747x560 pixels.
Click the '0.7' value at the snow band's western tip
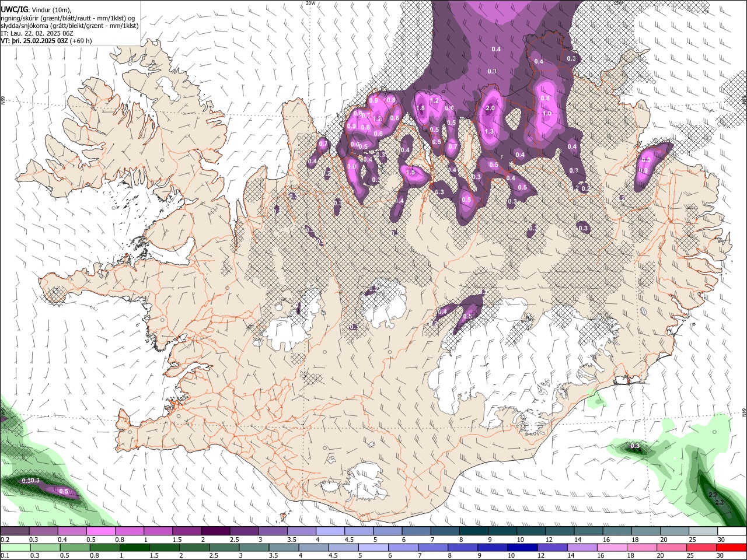click(x=323, y=143)
